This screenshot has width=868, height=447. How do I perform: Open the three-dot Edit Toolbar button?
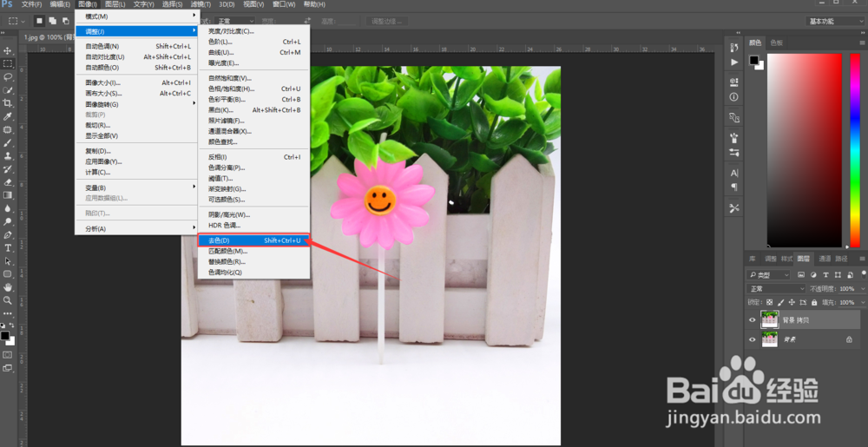click(8, 313)
